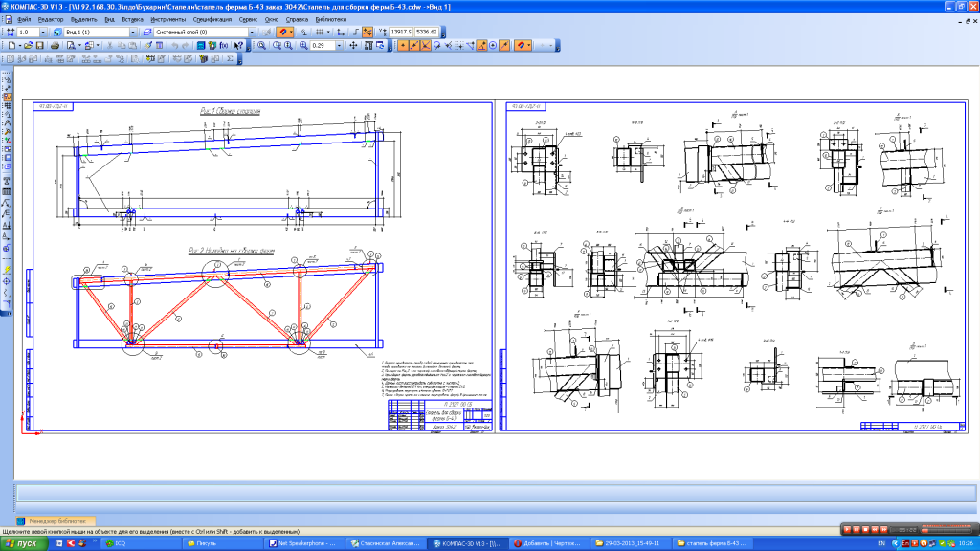
Task: Undo the last action
Action: (175, 46)
